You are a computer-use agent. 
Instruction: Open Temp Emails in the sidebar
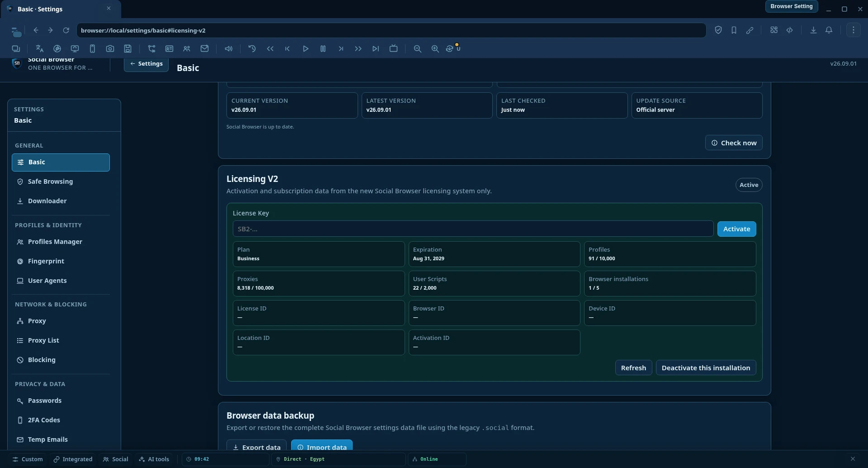(61, 439)
